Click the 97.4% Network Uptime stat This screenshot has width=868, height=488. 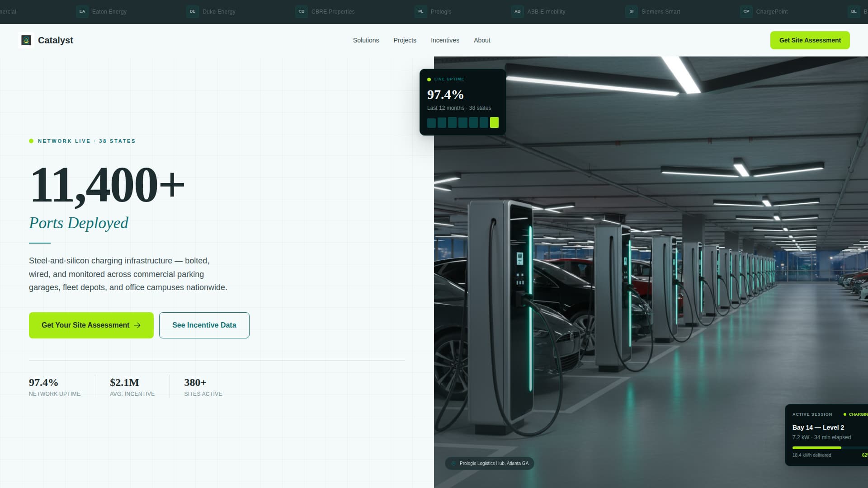pyautogui.click(x=55, y=387)
